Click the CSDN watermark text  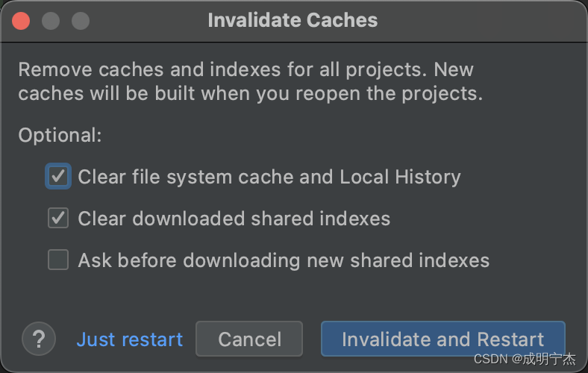(491, 359)
